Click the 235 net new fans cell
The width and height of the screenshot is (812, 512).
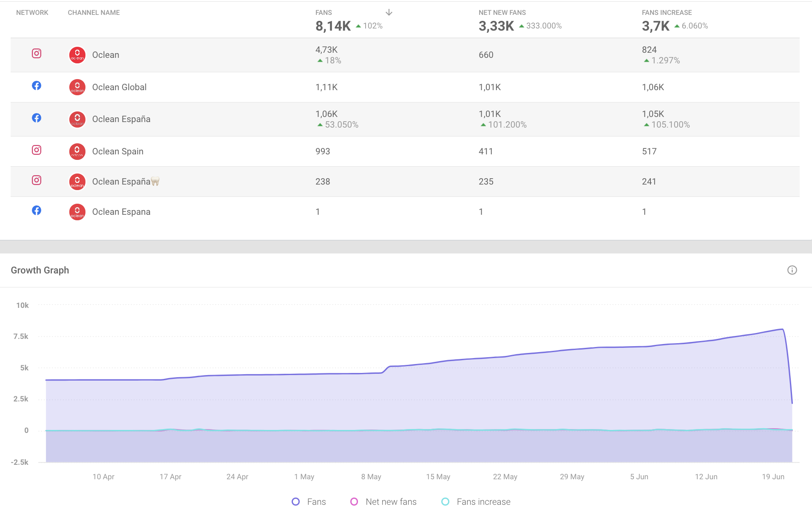(x=486, y=182)
